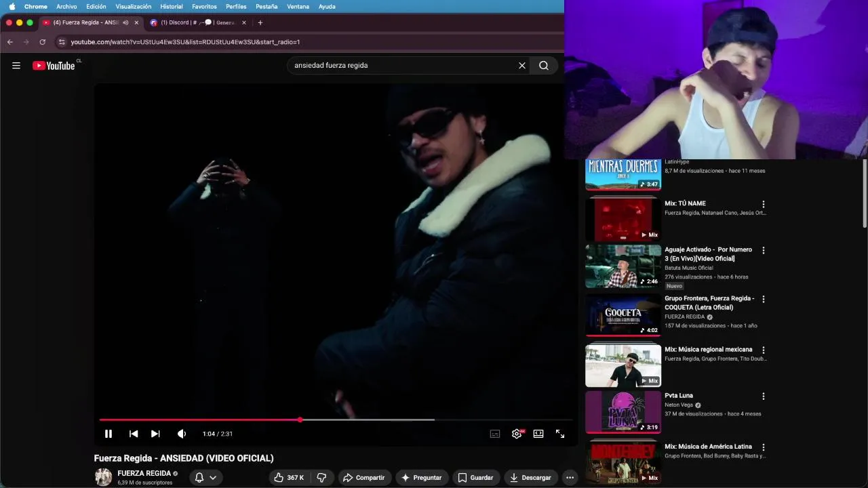Open COQUETA video thumbnail
Viewport: 868px width, 488px height.
tap(623, 315)
